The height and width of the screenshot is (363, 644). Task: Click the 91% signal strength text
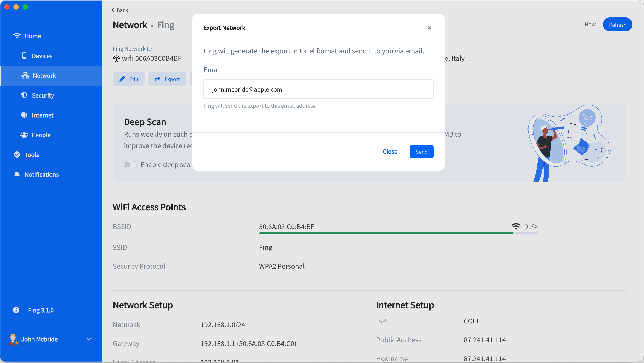[x=531, y=227]
